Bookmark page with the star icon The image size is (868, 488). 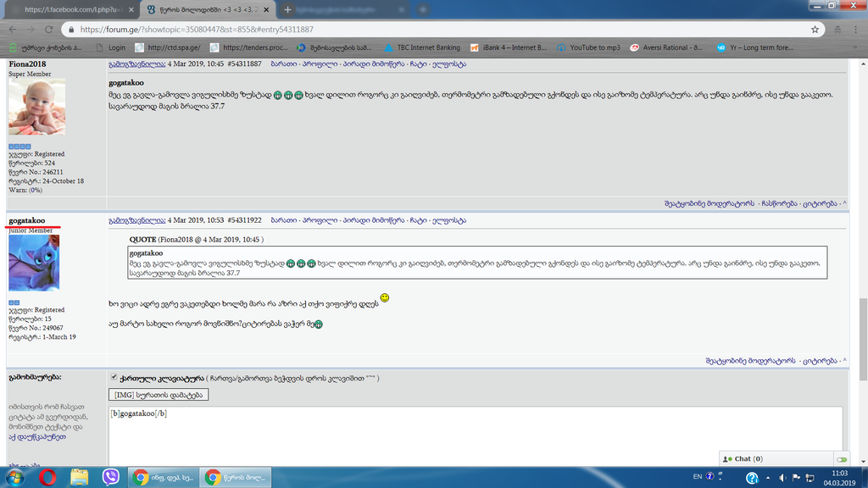pyautogui.click(x=815, y=30)
